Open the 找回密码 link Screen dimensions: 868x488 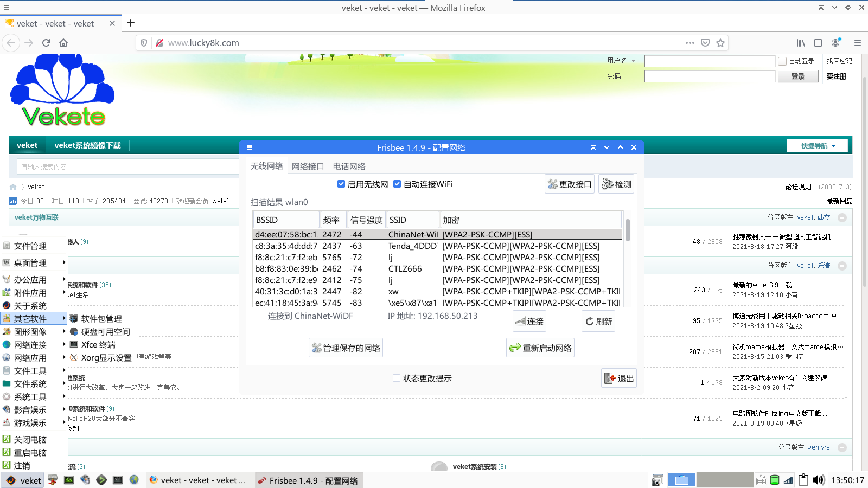tap(839, 61)
